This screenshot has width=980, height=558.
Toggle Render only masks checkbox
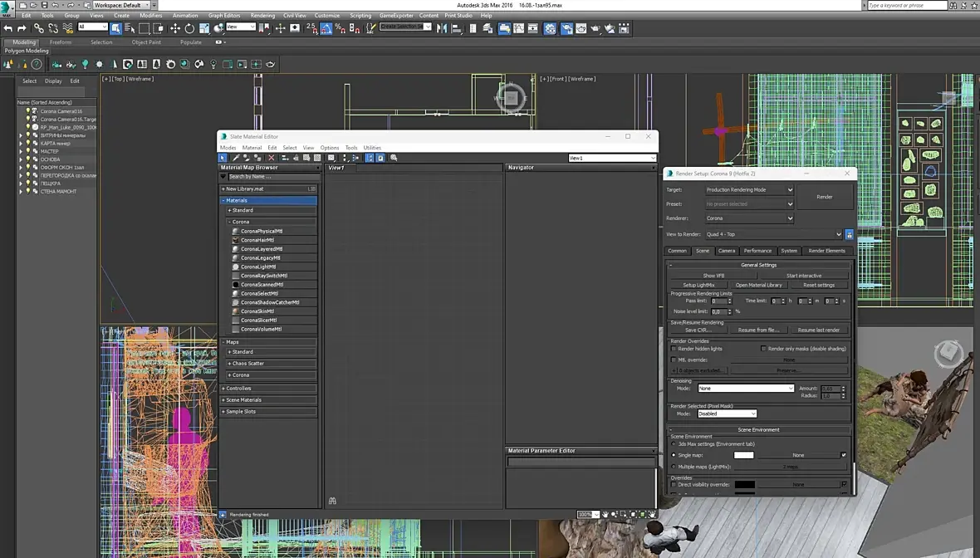click(x=763, y=349)
